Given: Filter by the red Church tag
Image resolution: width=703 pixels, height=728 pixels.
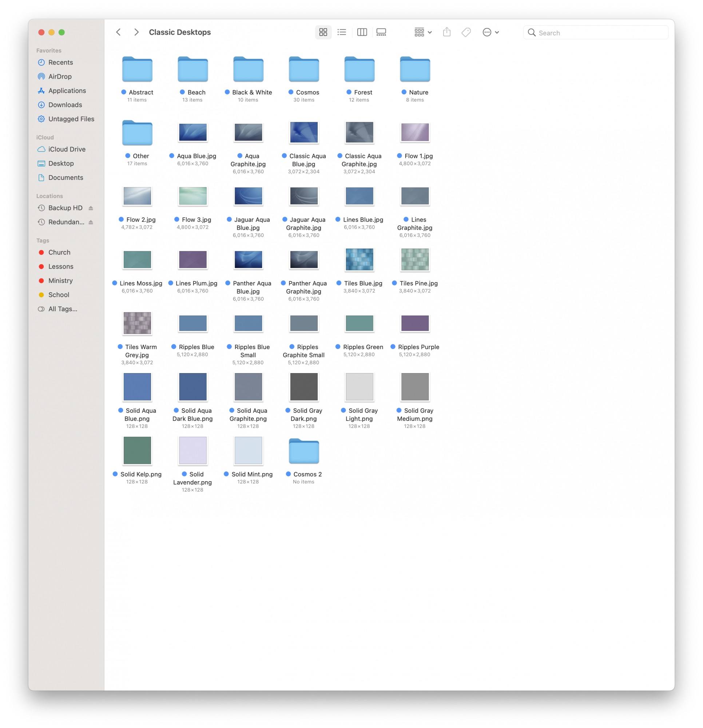Looking at the screenshot, I should tap(59, 253).
